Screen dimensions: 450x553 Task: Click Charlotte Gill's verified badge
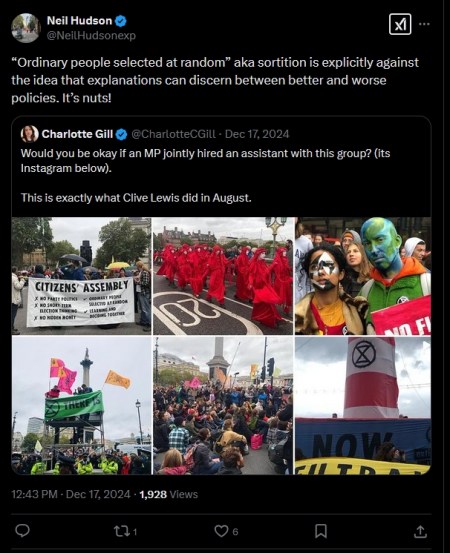121,134
